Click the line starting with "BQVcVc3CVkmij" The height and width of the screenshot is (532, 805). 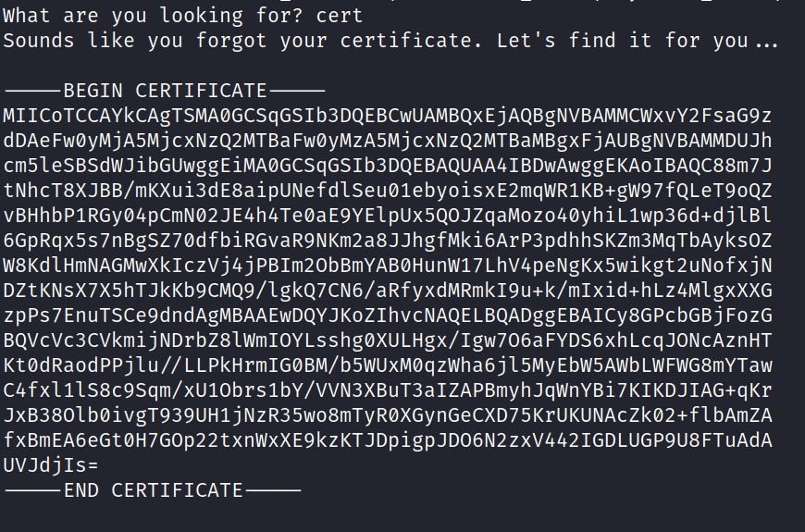[387, 340]
